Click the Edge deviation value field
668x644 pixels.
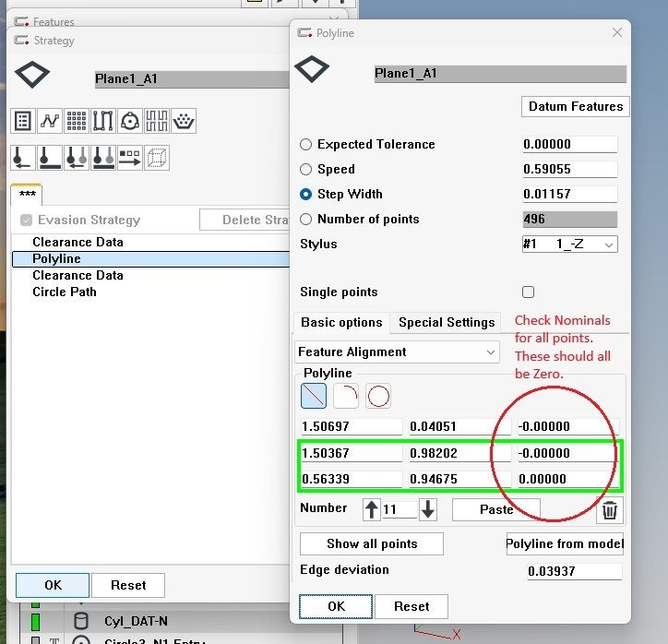574,572
